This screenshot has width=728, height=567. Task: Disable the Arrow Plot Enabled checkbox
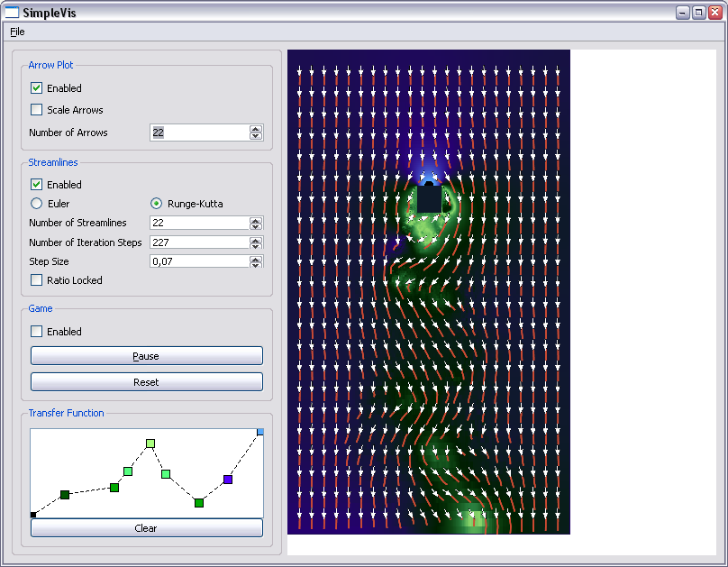point(37,88)
